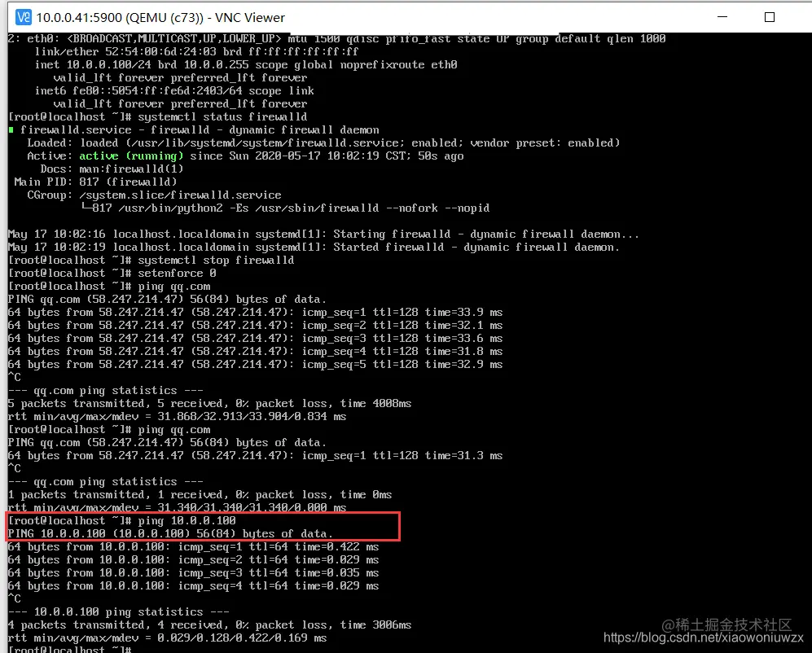Click the 'CGroup: /system.slice/firewalld.service' line
Image resolution: width=812 pixels, height=653 pixels.
click(154, 195)
